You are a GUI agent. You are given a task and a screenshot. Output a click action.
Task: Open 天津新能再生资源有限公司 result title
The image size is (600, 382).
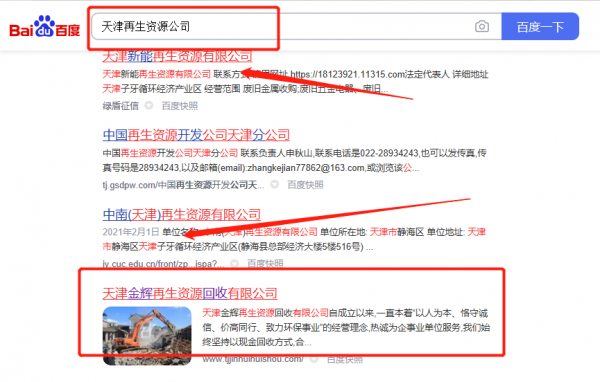(177, 57)
